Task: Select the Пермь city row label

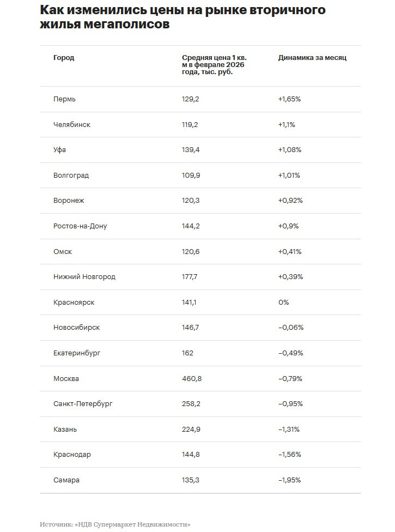Action: (64, 99)
